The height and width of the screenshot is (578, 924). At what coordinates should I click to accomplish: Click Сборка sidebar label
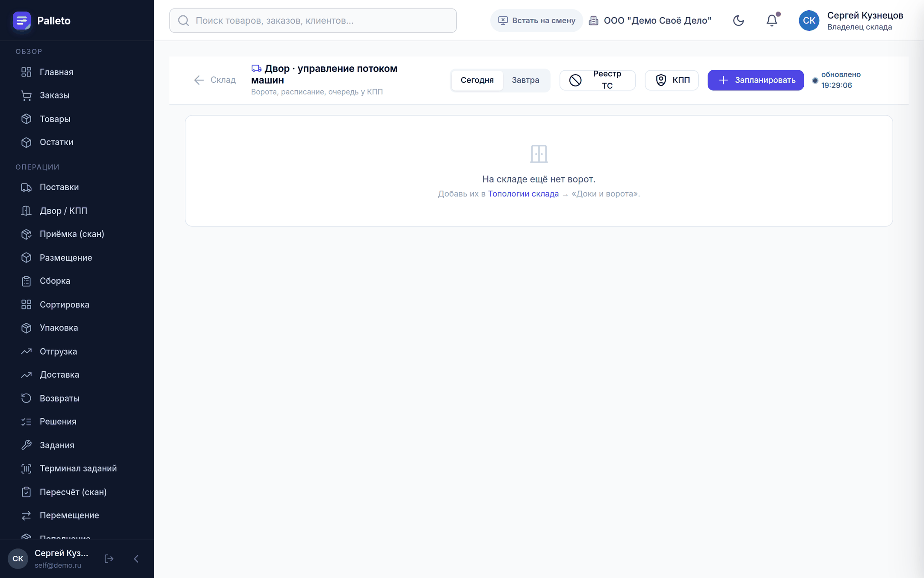click(55, 281)
